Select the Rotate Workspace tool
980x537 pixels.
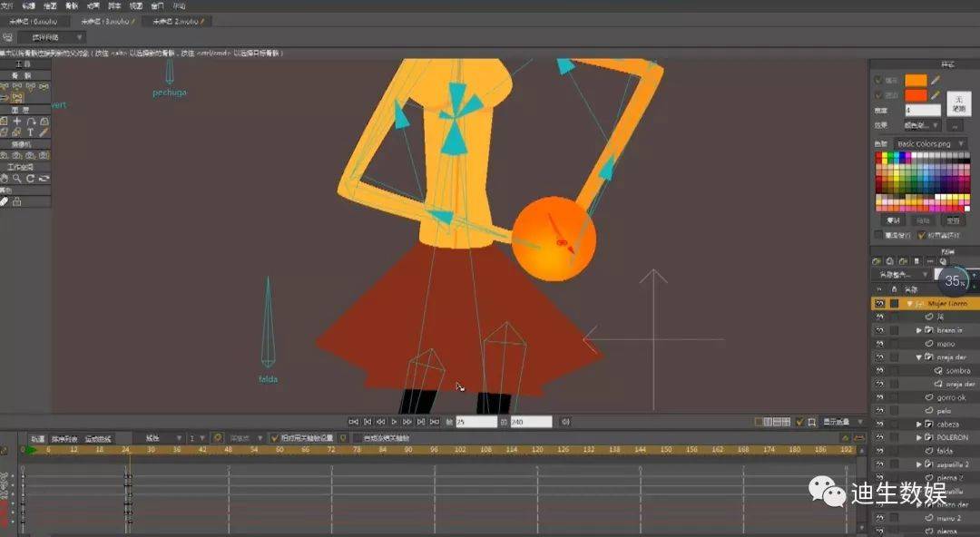[x=31, y=179]
